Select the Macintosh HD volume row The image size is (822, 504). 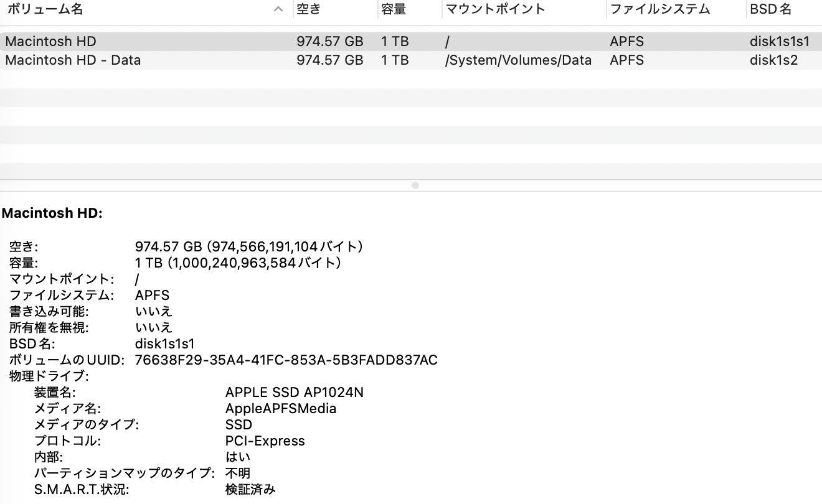[x=411, y=42]
